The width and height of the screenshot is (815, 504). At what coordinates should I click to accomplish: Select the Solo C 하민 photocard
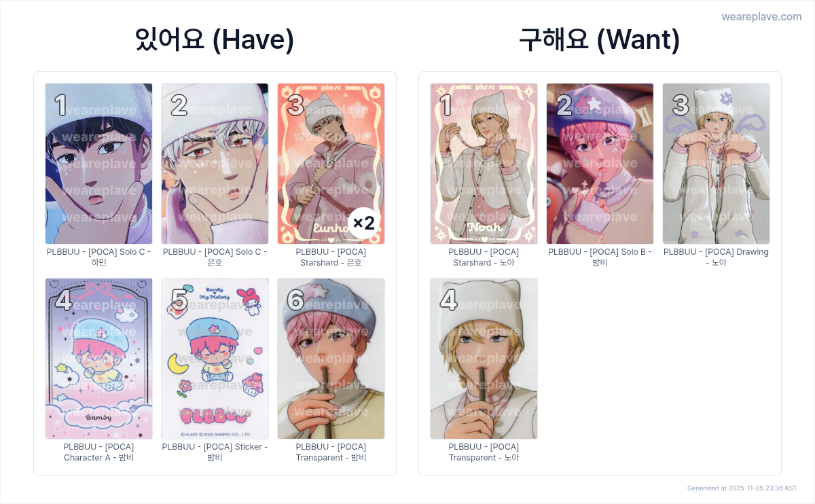pos(99,164)
